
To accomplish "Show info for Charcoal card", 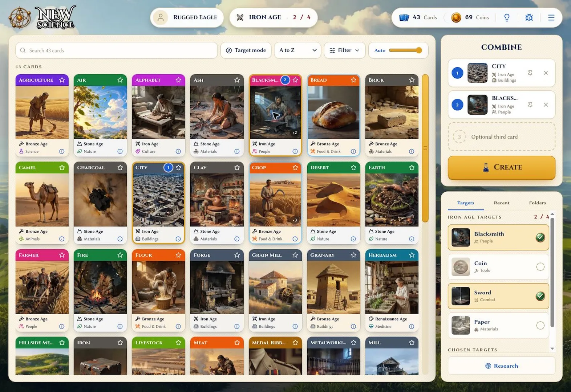I will pyautogui.click(x=120, y=239).
